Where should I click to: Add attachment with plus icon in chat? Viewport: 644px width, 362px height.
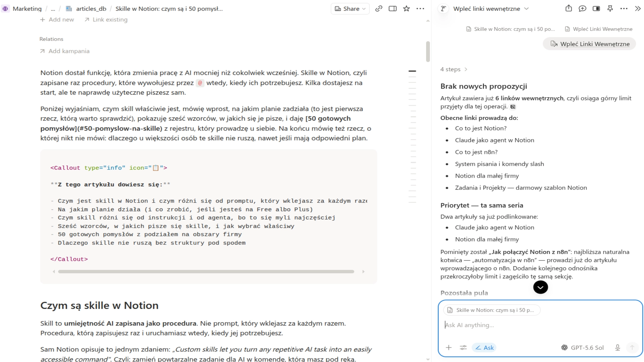(449, 348)
